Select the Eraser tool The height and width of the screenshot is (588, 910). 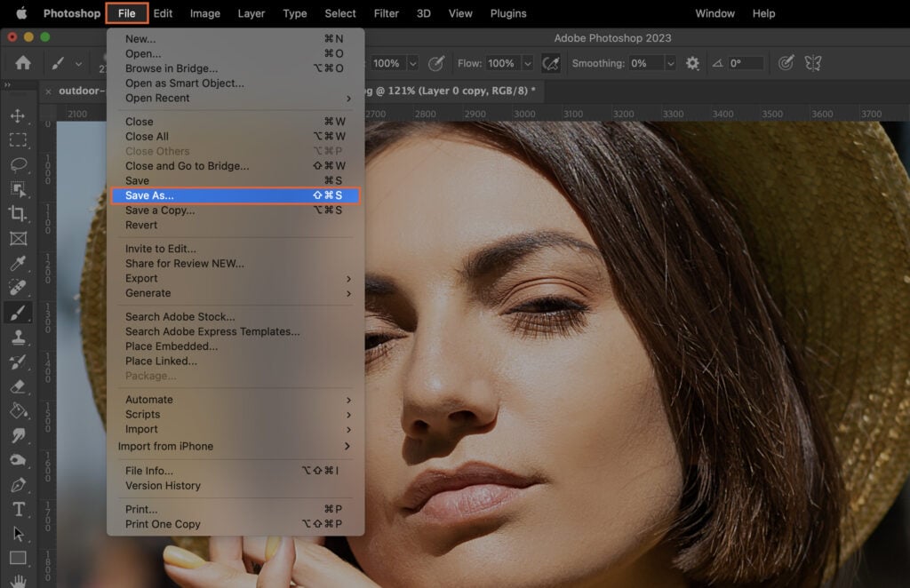(x=18, y=386)
